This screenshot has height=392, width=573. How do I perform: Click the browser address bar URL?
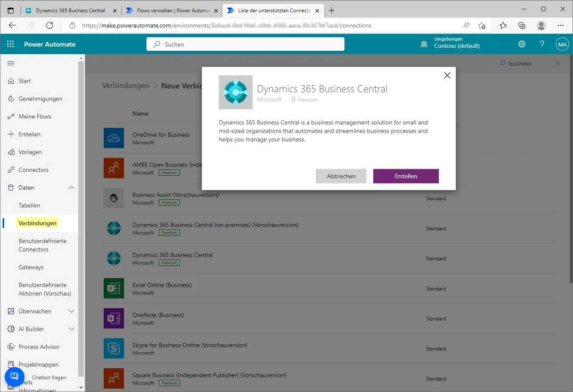click(x=227, y=25)
